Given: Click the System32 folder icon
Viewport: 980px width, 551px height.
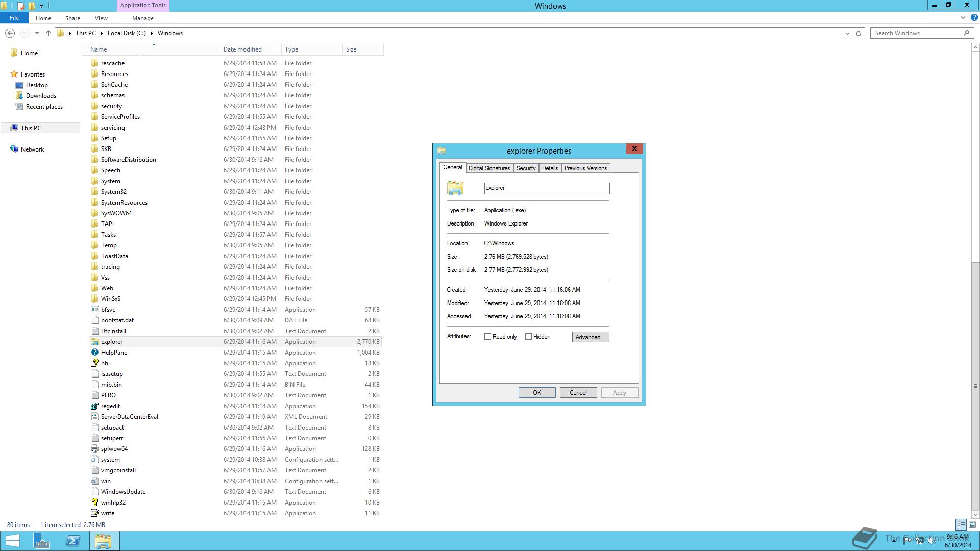Looking at the screenshot, I should [94, 192].
